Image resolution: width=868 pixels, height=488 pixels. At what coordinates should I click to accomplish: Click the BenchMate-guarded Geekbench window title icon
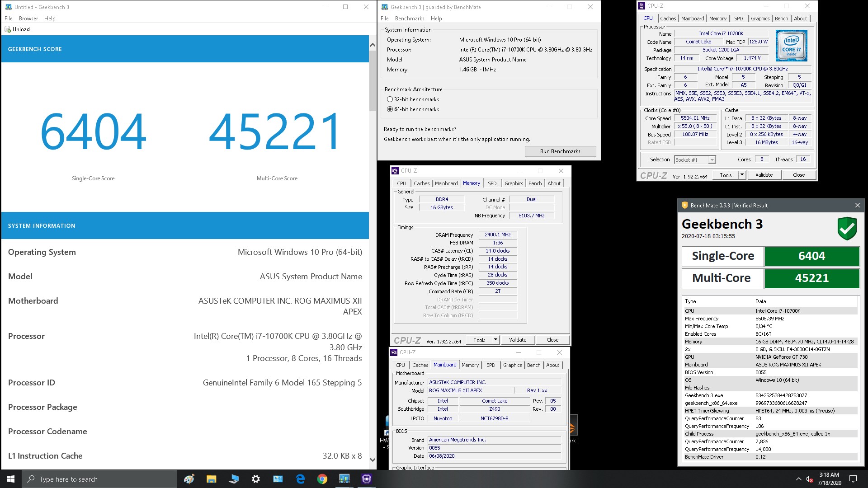click(x=385, y=7)
